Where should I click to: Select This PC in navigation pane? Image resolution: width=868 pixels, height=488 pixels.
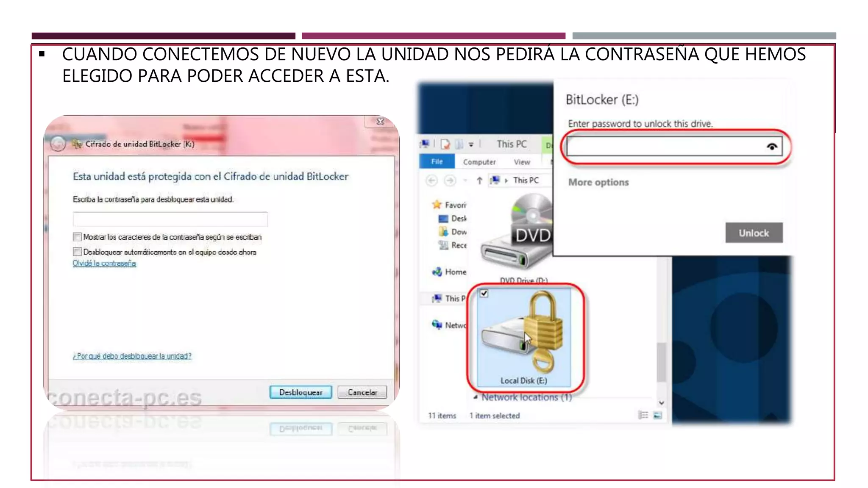pyautogui.click(x=449, y=298)
